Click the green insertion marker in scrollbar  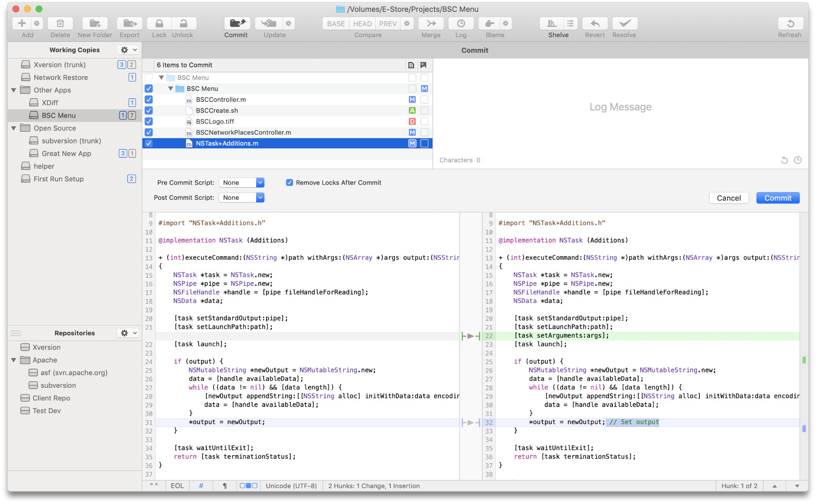[x=804, y=360]
